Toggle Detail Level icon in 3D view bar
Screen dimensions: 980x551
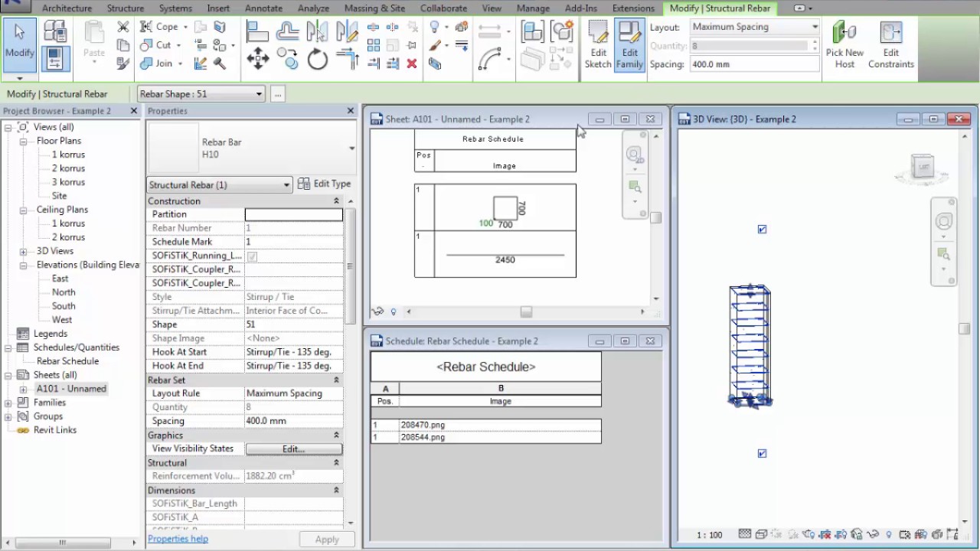click(745, 535)
